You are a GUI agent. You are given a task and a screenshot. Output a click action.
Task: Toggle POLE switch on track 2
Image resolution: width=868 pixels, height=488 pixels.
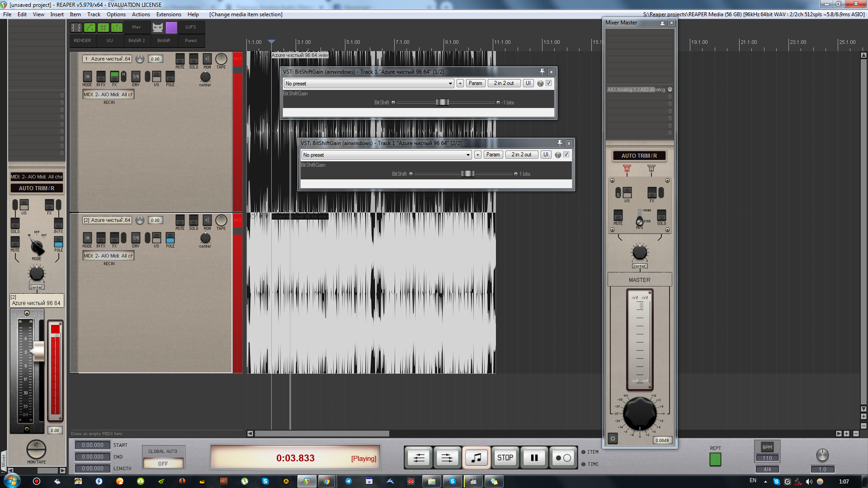(x=170, y=238)
